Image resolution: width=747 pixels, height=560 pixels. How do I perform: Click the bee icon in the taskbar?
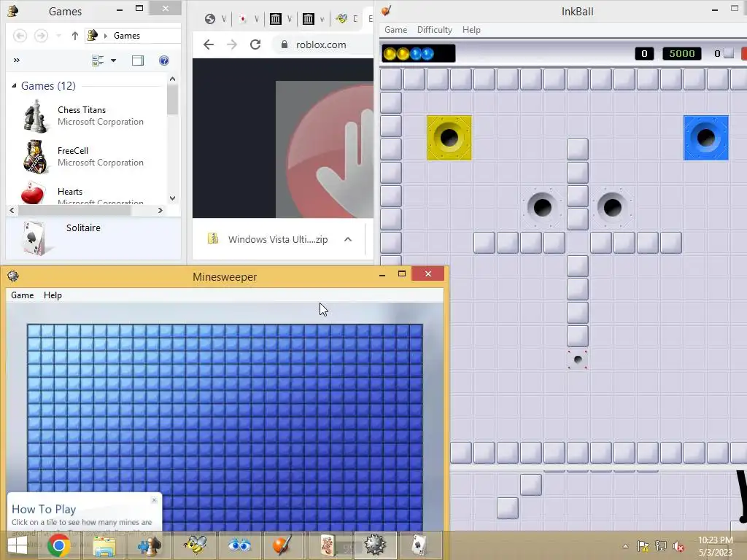[x=195, y=545]
